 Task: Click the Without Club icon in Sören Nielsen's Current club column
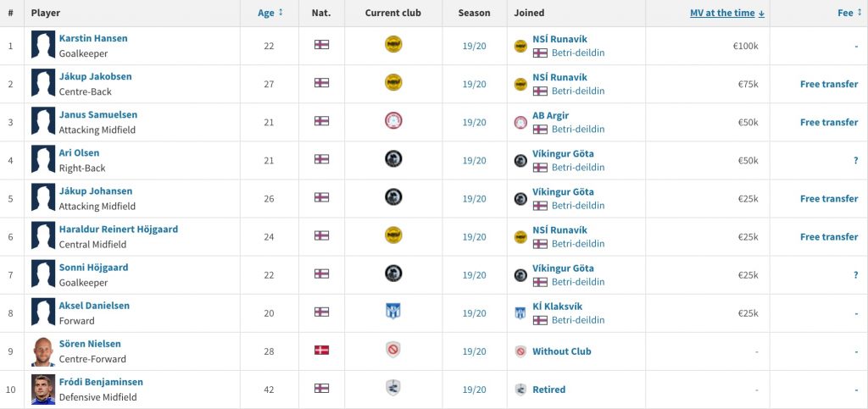click(393, 350)
